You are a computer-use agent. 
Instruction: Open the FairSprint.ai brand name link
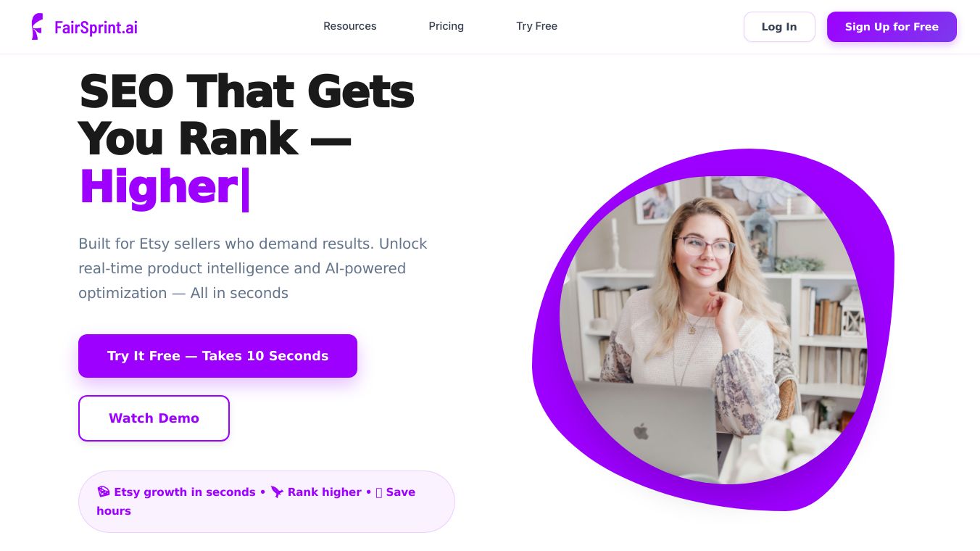[96, 28]
